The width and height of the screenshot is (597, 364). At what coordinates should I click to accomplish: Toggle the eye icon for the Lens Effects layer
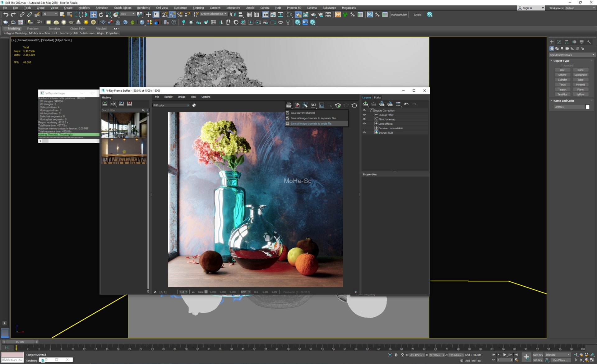coord(364,124)
